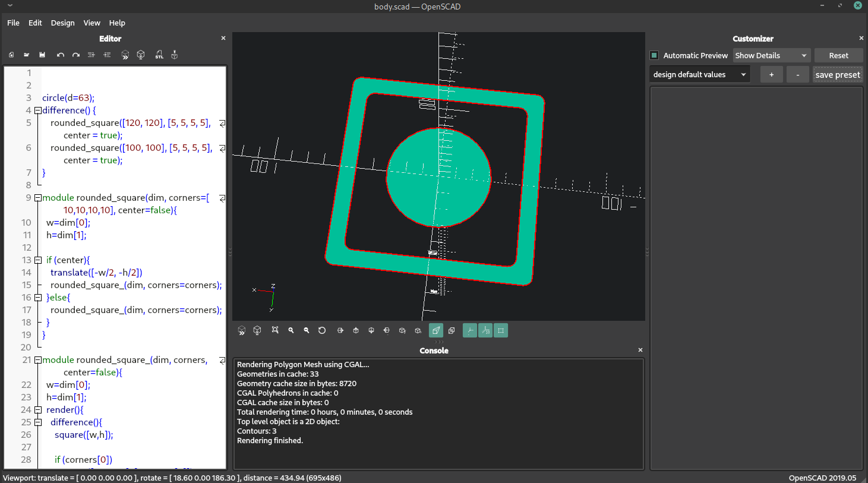This screenshot has width=868, height=483.
Task: Open the Design menu
Action: tap(62, 23)
